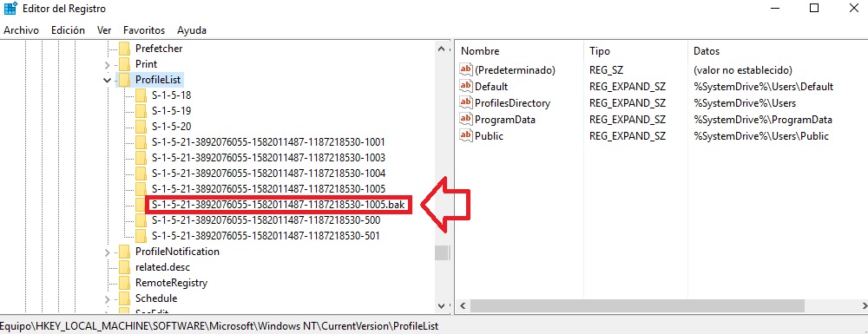Click the S-1-5-19 folder icon

tap(141, 110)
